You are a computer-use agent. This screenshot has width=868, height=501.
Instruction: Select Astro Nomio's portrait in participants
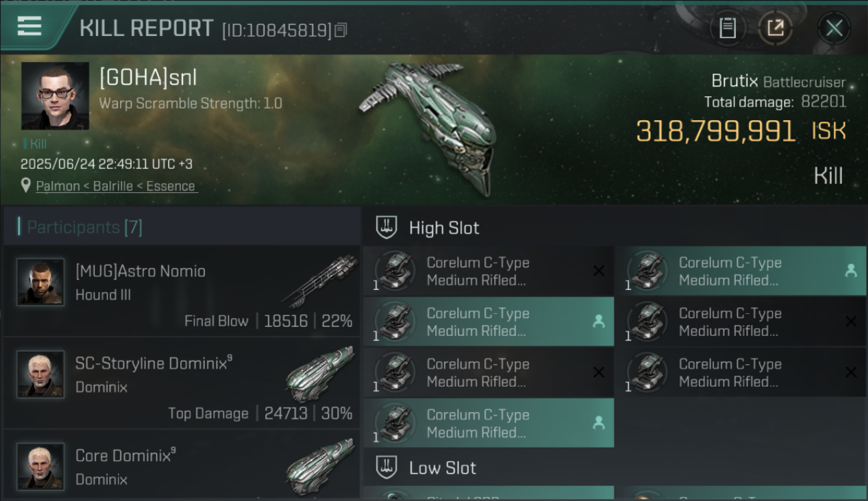click(x=41, y=282)
